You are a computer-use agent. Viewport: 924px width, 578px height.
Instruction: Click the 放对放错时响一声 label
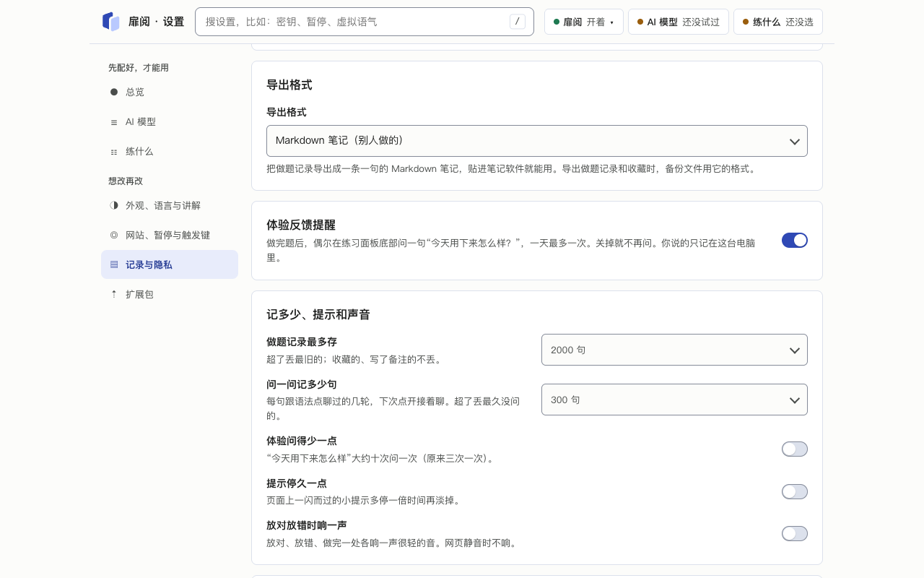307,525
